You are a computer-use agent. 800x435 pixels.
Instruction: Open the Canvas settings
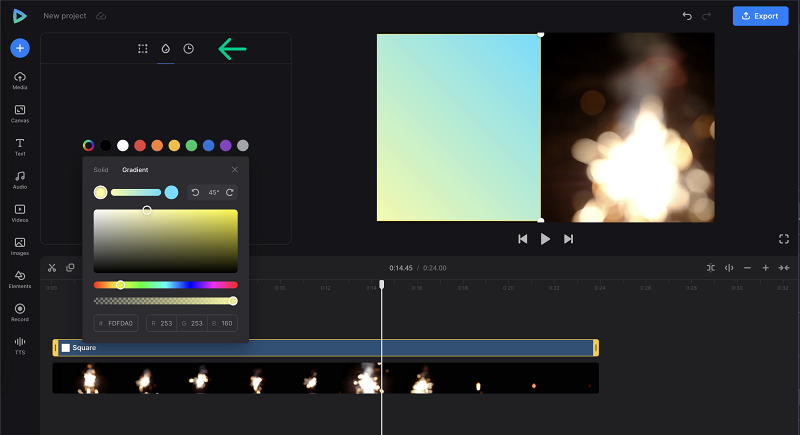[x=20, y=113]
